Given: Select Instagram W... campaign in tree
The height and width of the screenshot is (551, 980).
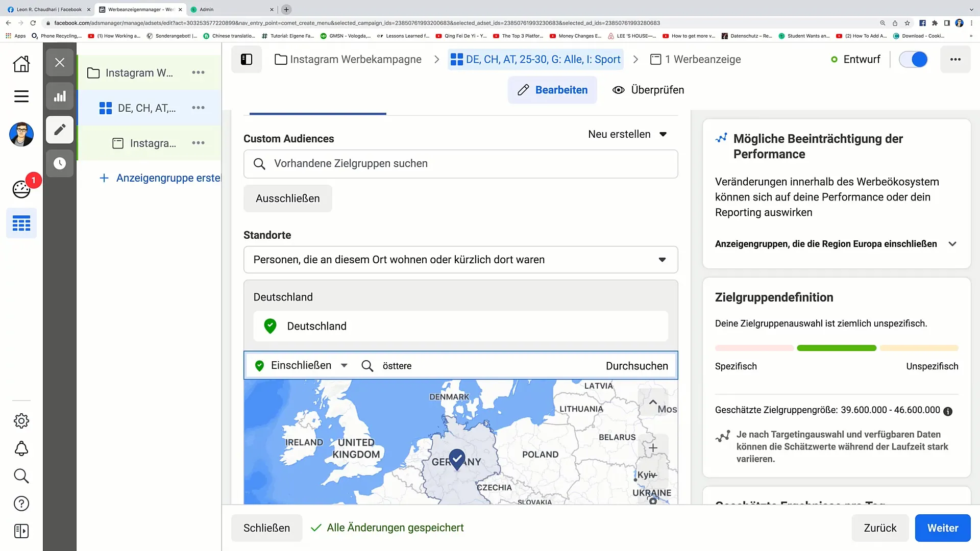Looking at the screenshot, I should pos(139,73).
